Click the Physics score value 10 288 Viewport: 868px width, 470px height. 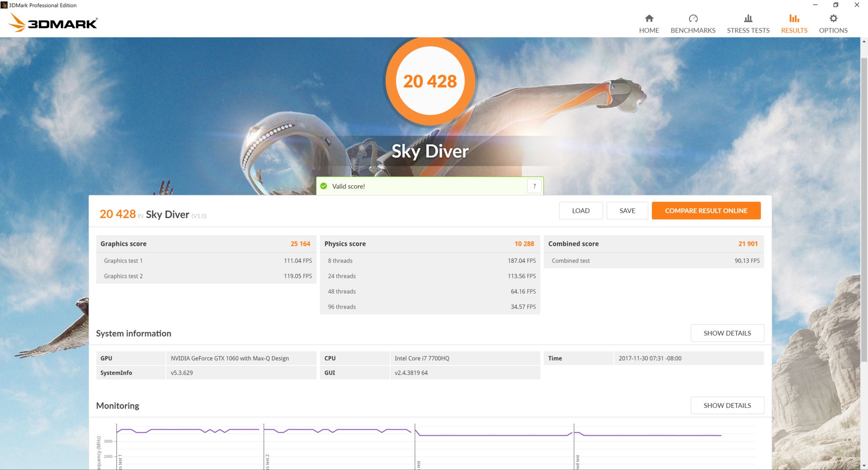click(524, 244)
